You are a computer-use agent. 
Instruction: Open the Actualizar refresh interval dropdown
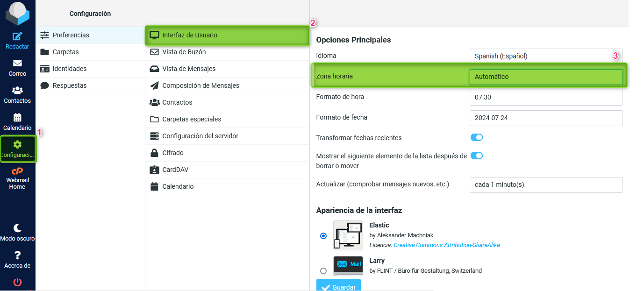[x=546, y=185]
